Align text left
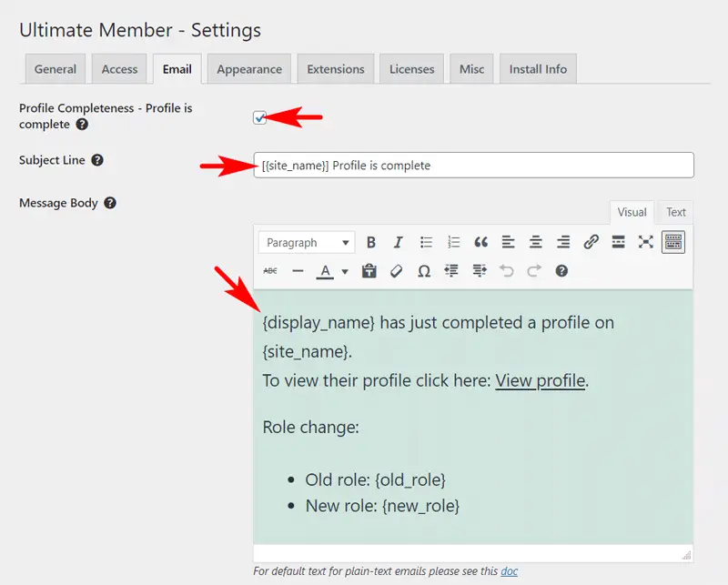 (x=508, y=242)
